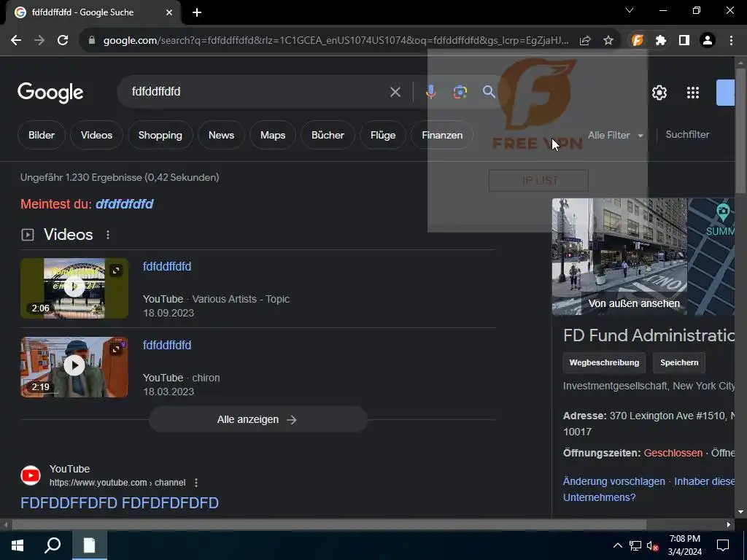Click the suggested spelling dfdfdfdfd

pos(124,204)
